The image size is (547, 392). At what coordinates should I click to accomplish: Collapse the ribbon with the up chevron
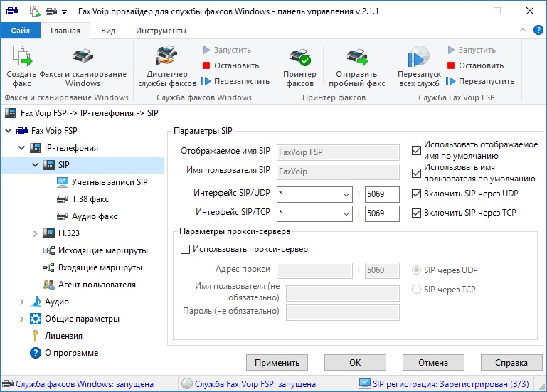523,31
